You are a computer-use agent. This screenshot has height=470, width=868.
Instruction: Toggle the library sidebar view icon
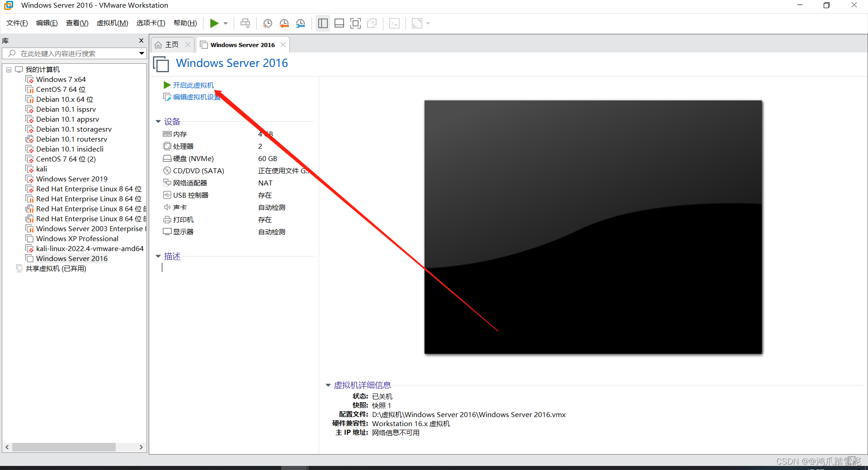click(323, 23)
